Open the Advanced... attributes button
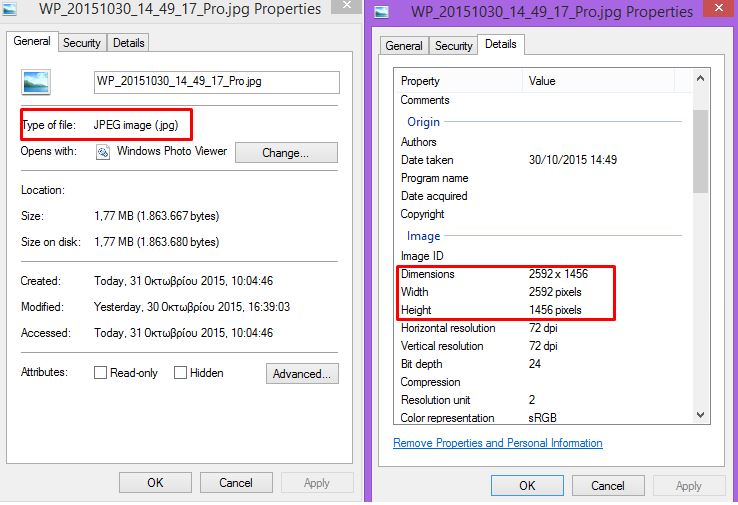738x505 pixels. [x=302, y=374]
